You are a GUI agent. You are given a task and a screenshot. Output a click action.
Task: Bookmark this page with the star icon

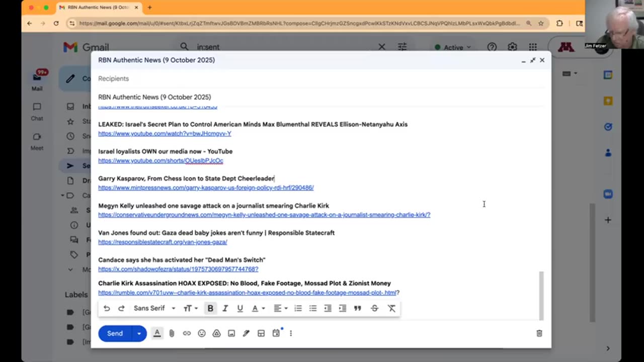(x=541, y=23)
